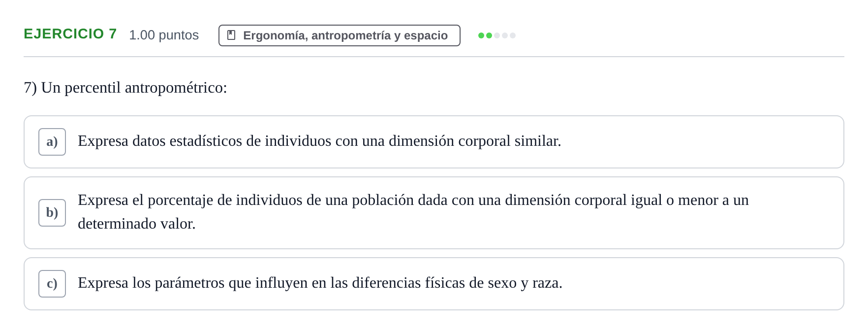The height and width of the screenshot is (335, 868).
Task: Click the 1.00 puntos score label
Action: coord(164,35)
